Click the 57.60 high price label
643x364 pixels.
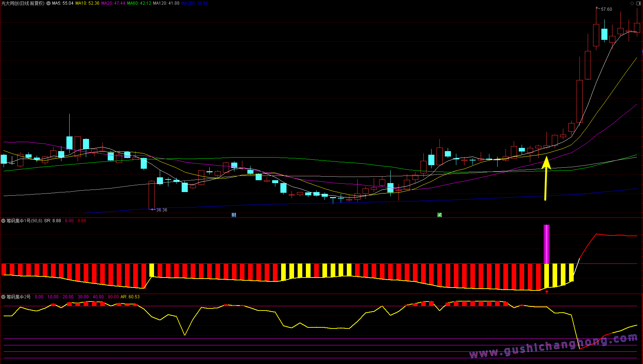606,9
